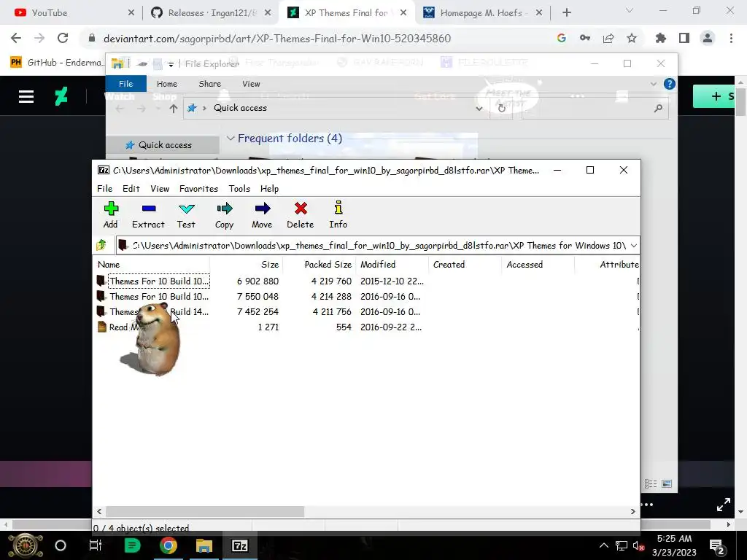Viewport: 747px width, 560px height.
Task: Open the Tools menu in 7-Zip
Action: (x=239, y=189)
